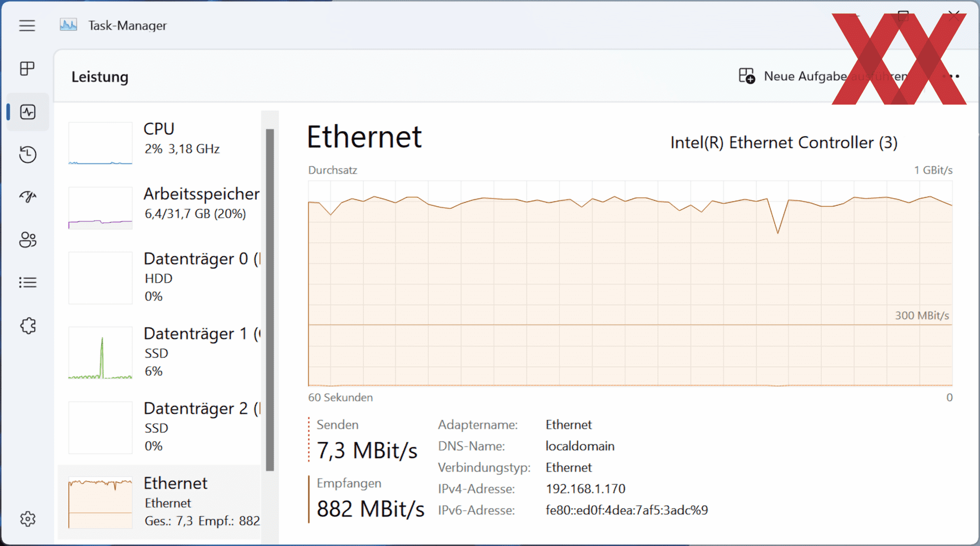Click the Ethernet throughput graph

coord(630,283)
